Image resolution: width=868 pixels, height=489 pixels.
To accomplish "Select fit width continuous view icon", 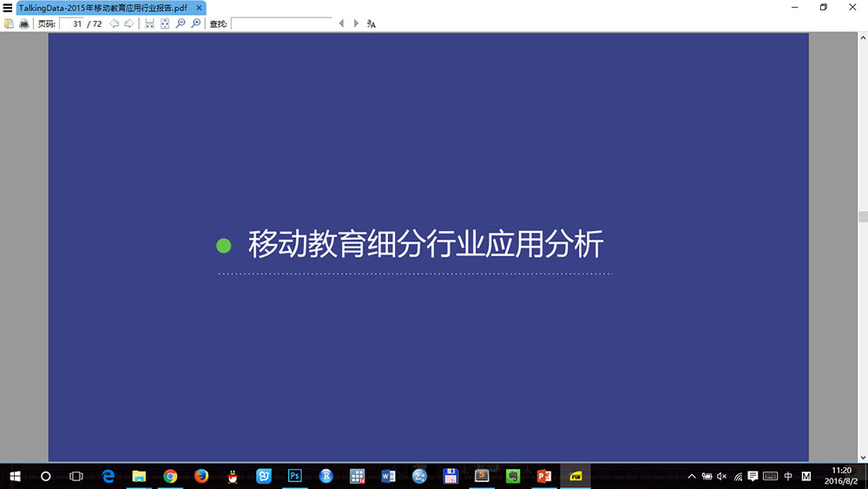I will 149,23.
